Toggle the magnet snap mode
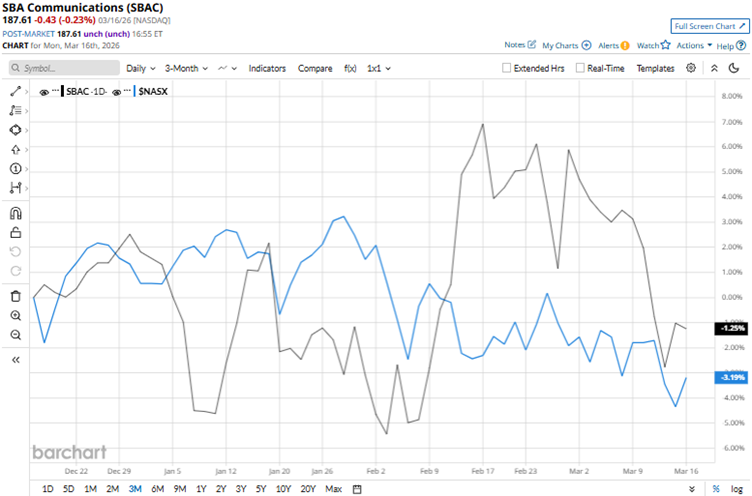This screenshot has width=752, height=496. click(x=15, y=213)
